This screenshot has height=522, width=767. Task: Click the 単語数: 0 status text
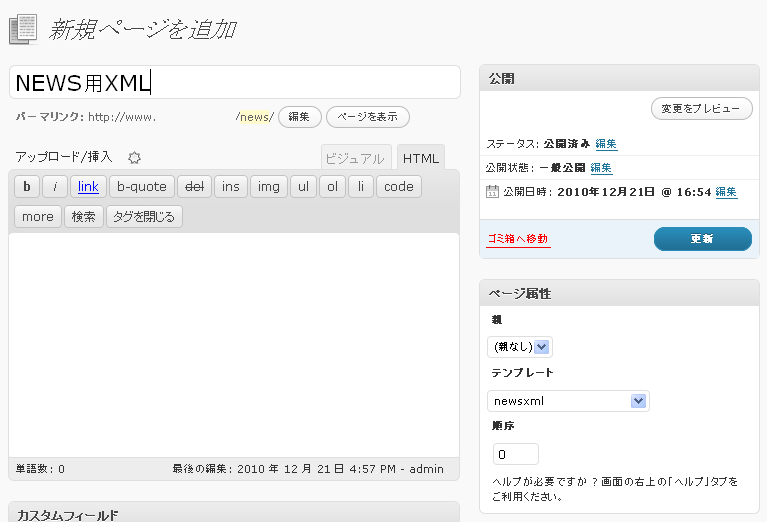pyautogui.click(x=40, y=469)
